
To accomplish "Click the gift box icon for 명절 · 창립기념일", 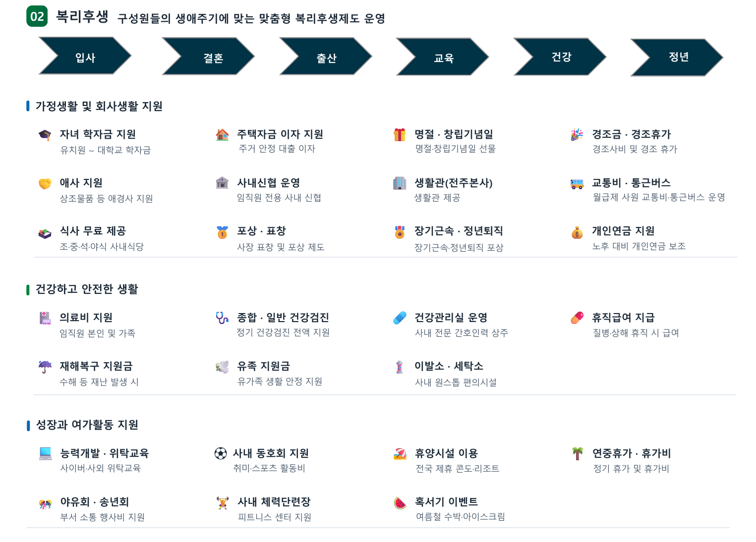I will (400, 135).
